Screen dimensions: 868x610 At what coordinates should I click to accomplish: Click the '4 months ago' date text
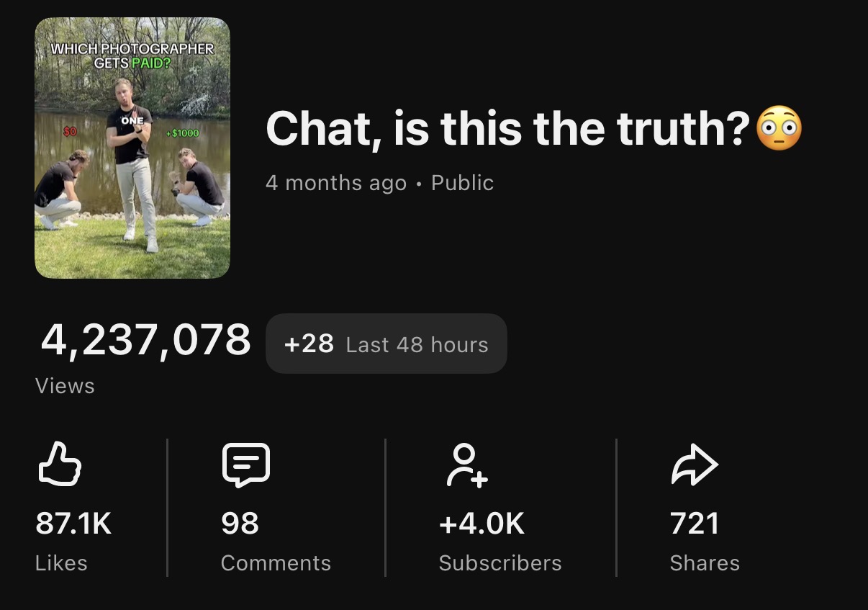pyautogui.click(x=336, y=183)
